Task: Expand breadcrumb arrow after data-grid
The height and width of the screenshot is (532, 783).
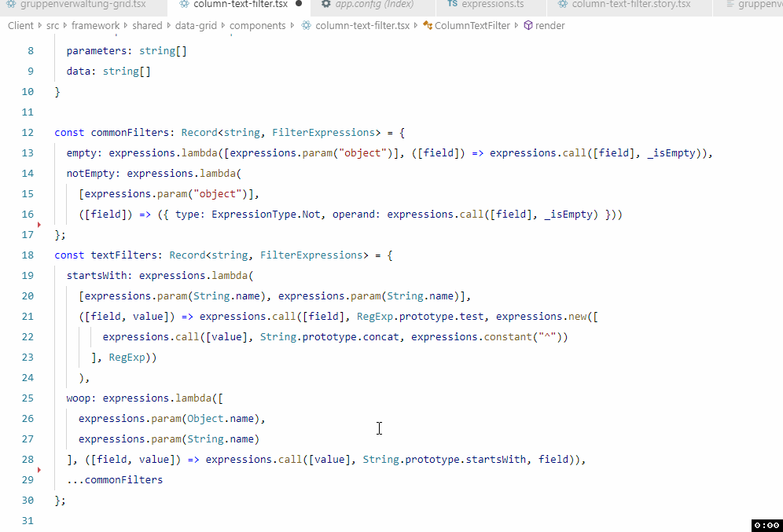Action: (x=222, y=25)
